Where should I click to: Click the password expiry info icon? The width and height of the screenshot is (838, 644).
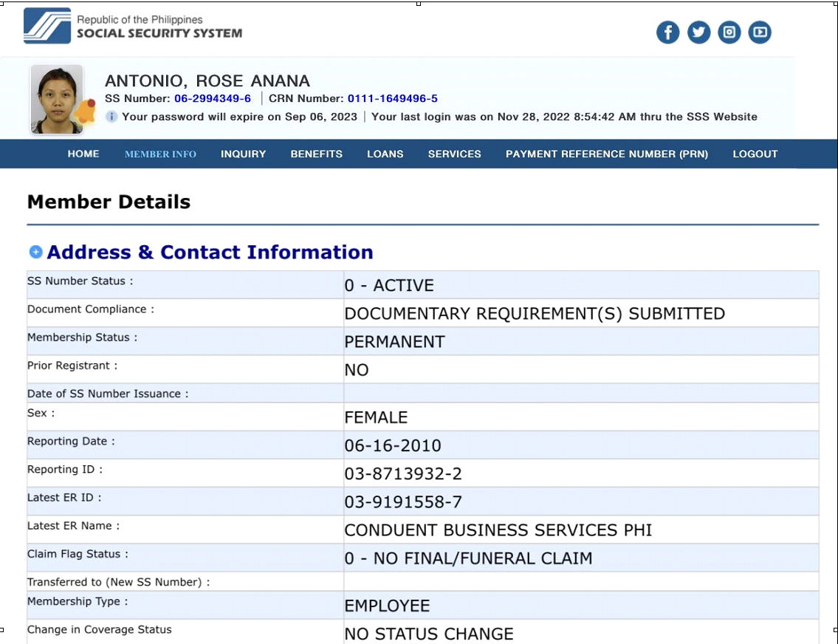pyautogui.click(x=111, y=117)
